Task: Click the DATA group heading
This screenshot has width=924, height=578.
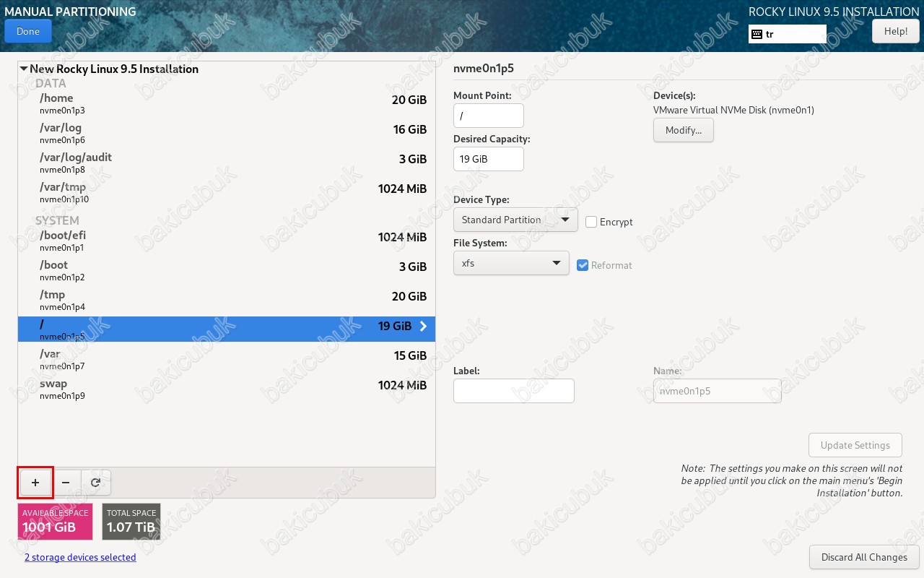Action: click(51, 83)
